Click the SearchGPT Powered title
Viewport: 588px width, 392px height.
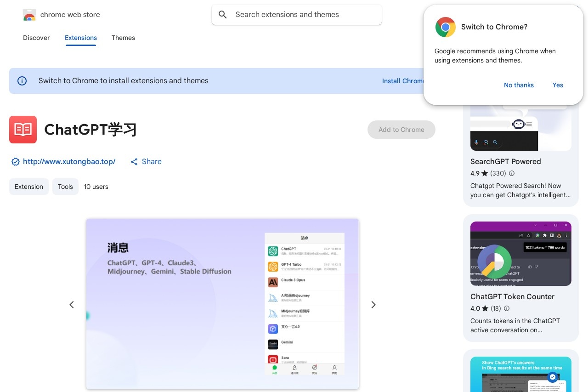pyautogui.click(x=506, y=161)
